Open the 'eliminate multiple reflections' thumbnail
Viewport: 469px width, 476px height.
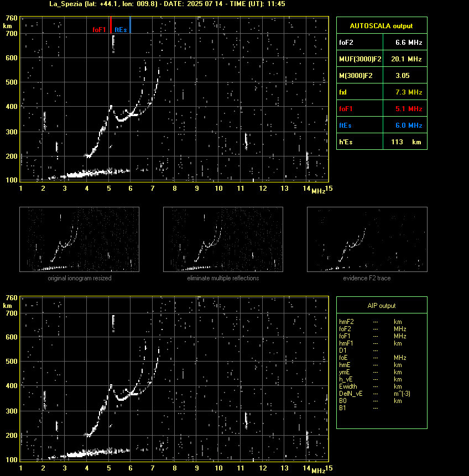223,239
